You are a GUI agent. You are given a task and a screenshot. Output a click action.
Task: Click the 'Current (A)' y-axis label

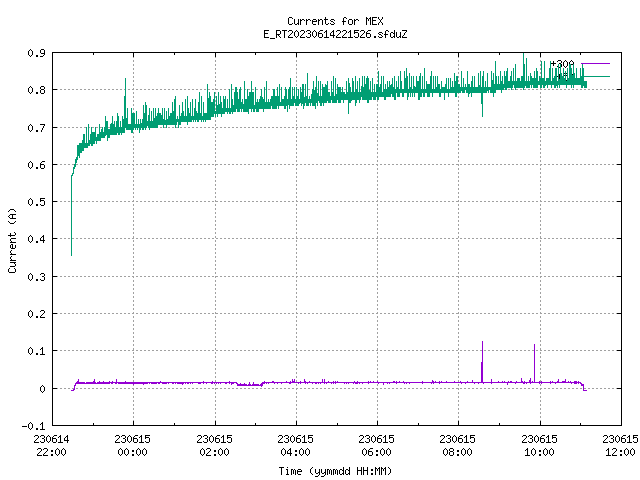pos(12,241)
